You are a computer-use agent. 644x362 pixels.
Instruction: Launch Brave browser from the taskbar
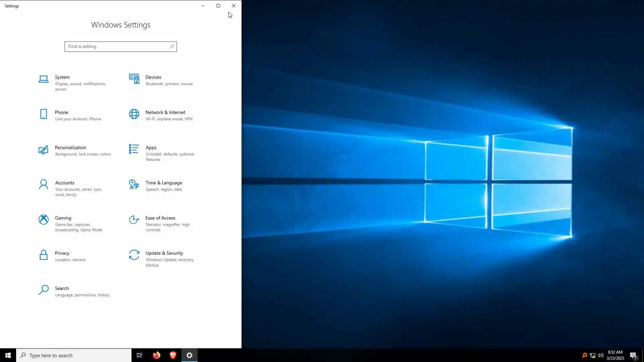click(x=173, y=355)
